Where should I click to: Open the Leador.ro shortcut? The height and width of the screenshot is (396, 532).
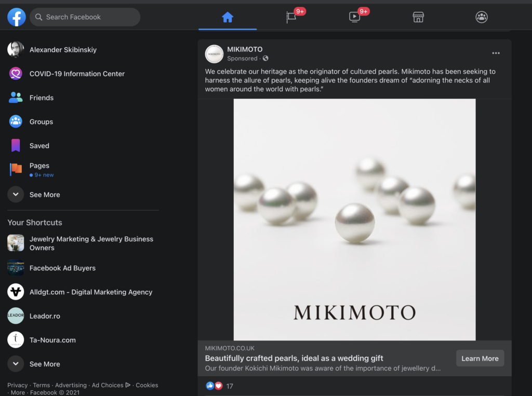(x=45, y=316)
